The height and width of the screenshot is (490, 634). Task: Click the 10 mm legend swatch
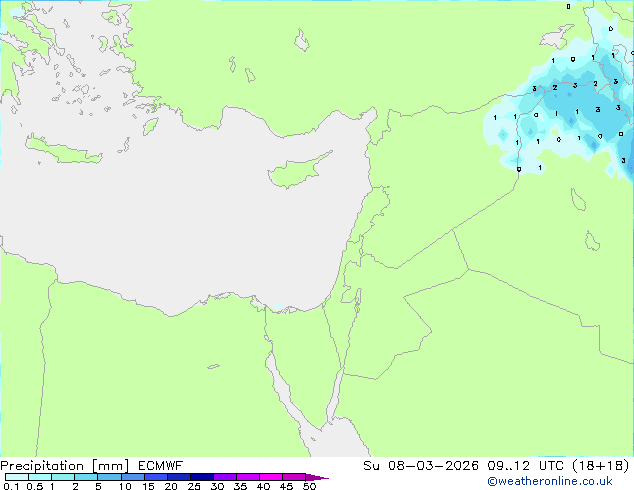pos(132,477)
